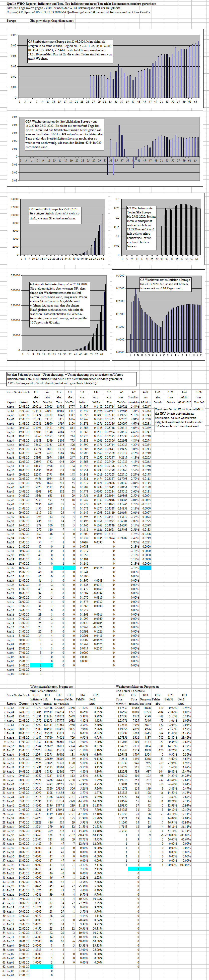Select the G26 column header
209x980 pixels.
click(x=171, y=391)
